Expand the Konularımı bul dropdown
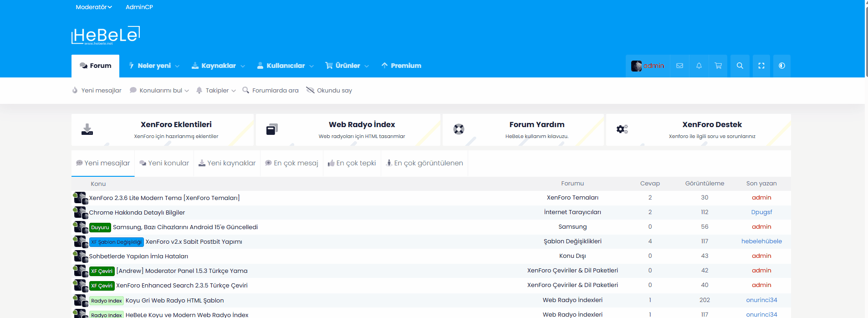Screen dimensions: 868x318 click(187, 91)
